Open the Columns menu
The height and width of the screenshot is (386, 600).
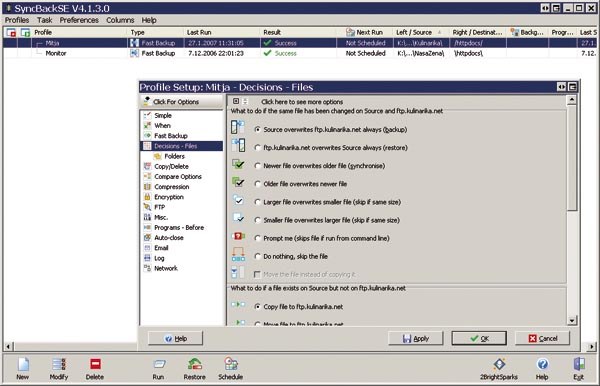coord(120,20)
